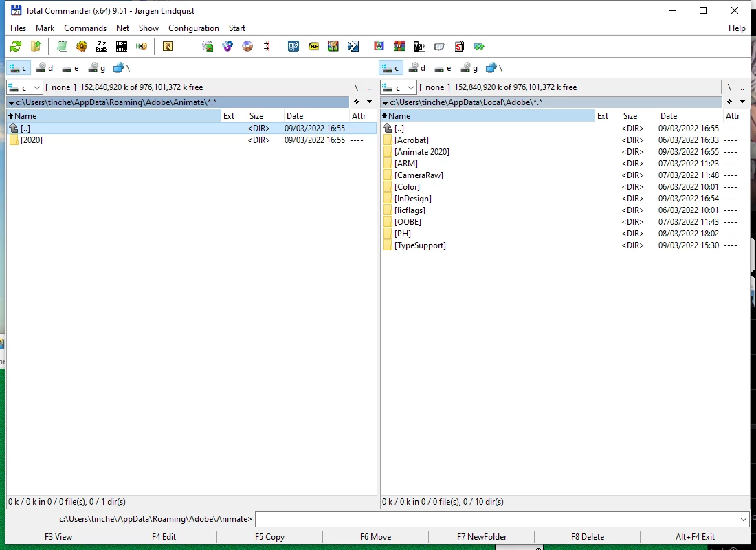756x550 pixels.
Task: Click the green double-arrow toolbar icon at end
Action: point(479,46)
